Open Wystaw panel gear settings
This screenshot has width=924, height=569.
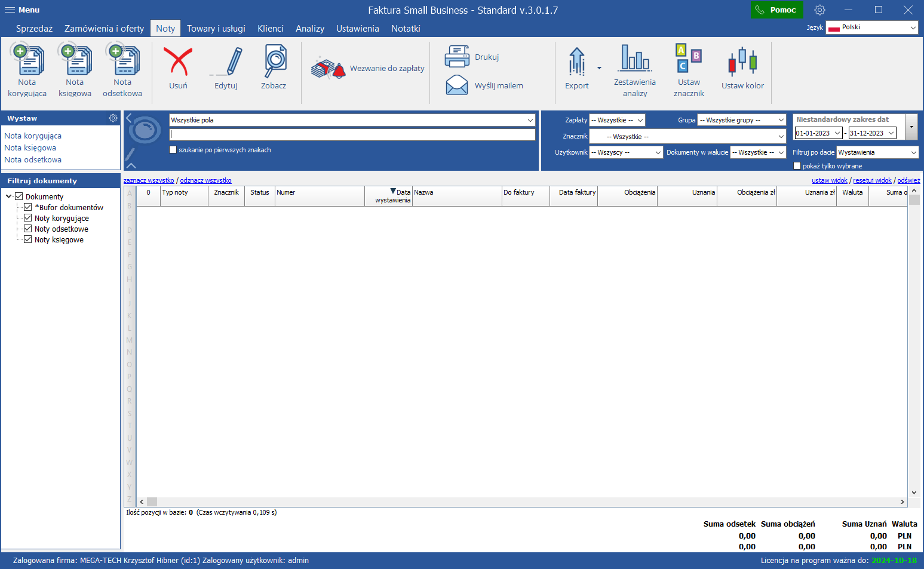pos(113,118)
